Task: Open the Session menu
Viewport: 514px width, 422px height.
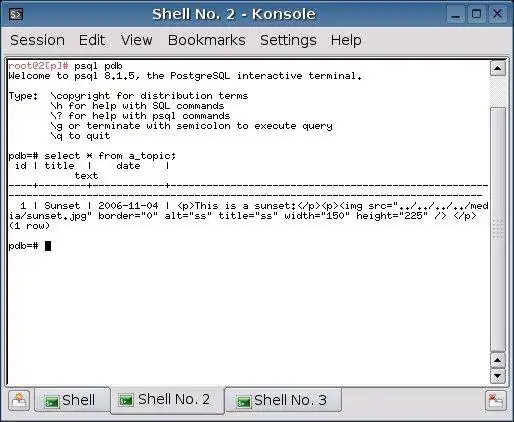Action: (x=37, y=40)
